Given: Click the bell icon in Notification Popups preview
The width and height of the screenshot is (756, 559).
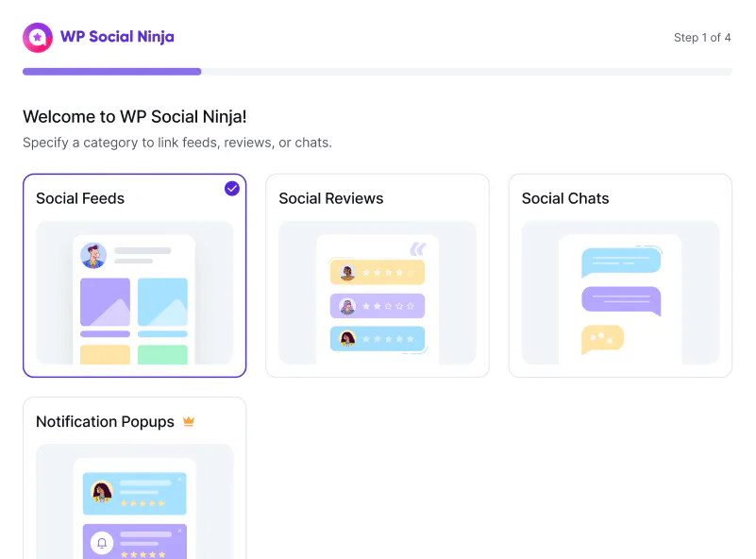Looking at the screenshot, I should click(102, 543).
